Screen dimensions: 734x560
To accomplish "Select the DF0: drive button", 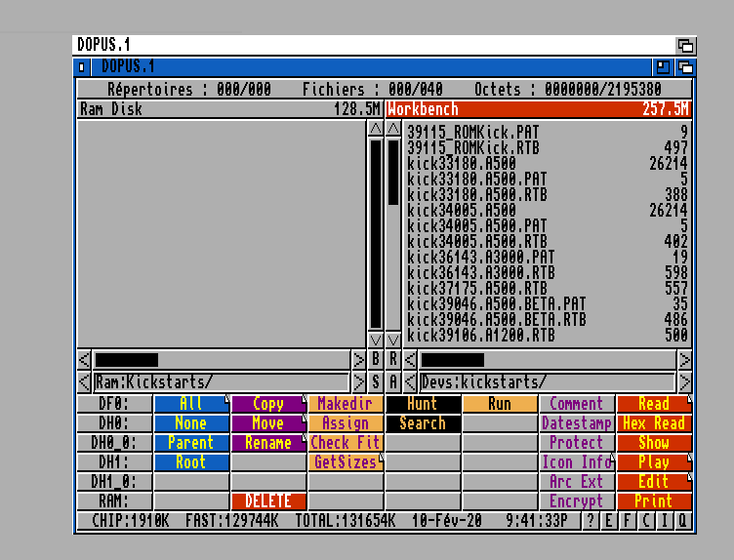I will pos(114,403).
